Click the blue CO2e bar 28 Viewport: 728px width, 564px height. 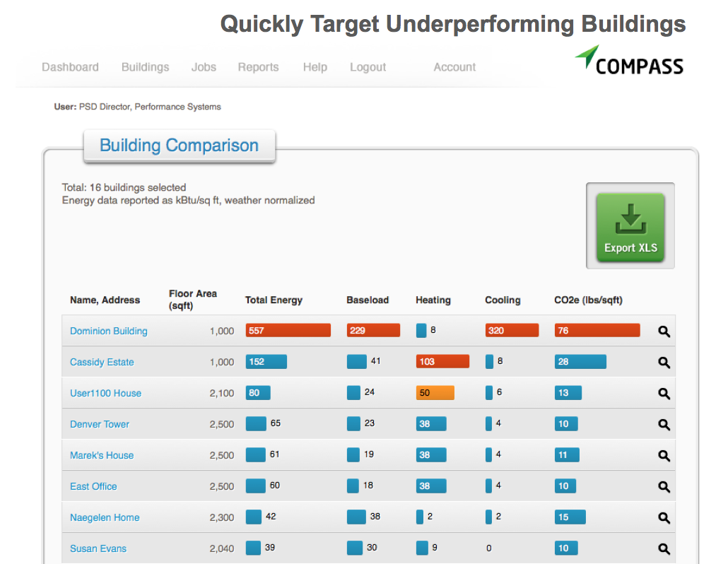coord(580,362)
